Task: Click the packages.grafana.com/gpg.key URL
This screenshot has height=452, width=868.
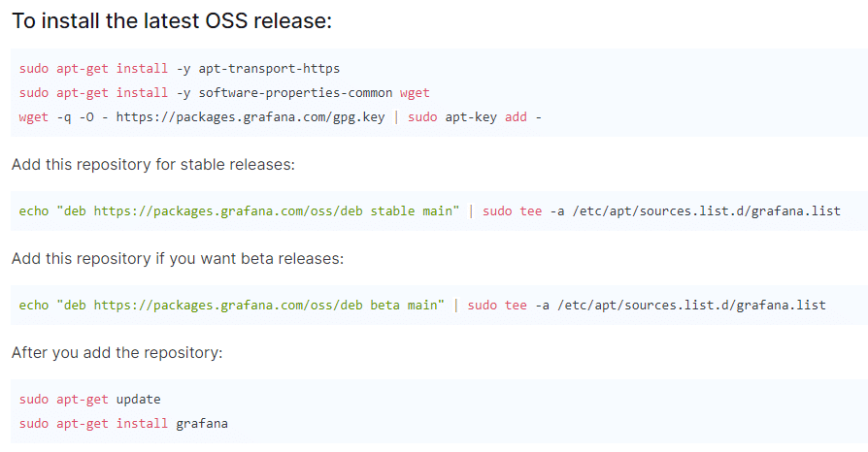Action: pyautogui.click(x=250, y=117)
